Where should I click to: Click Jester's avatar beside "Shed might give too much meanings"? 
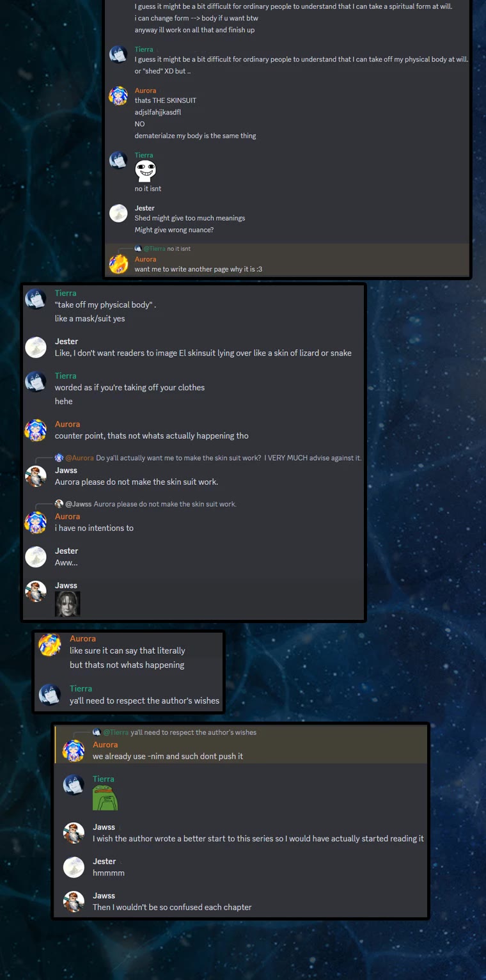[x=118, y=213]
